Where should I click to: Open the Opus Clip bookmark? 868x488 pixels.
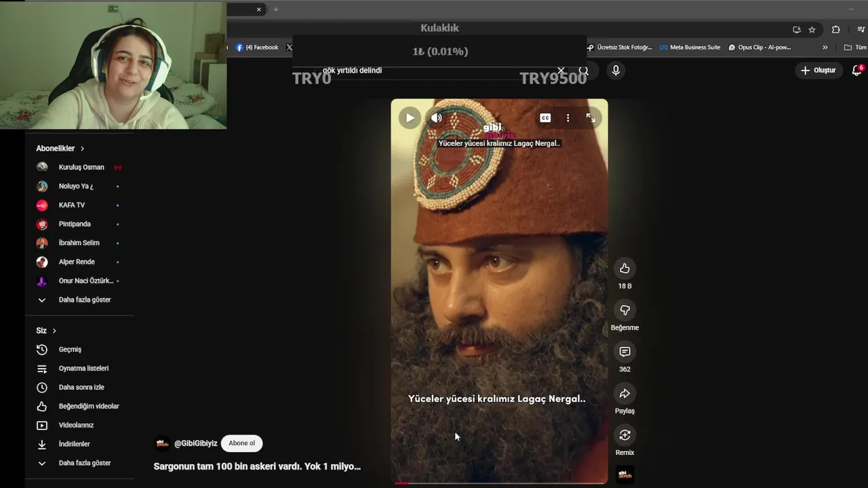[x=760, y=47]
